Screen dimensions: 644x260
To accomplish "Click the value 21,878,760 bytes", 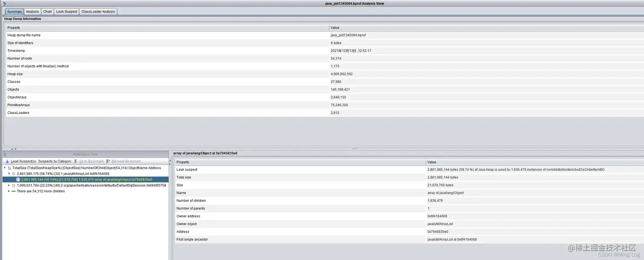I will point(440,185).
